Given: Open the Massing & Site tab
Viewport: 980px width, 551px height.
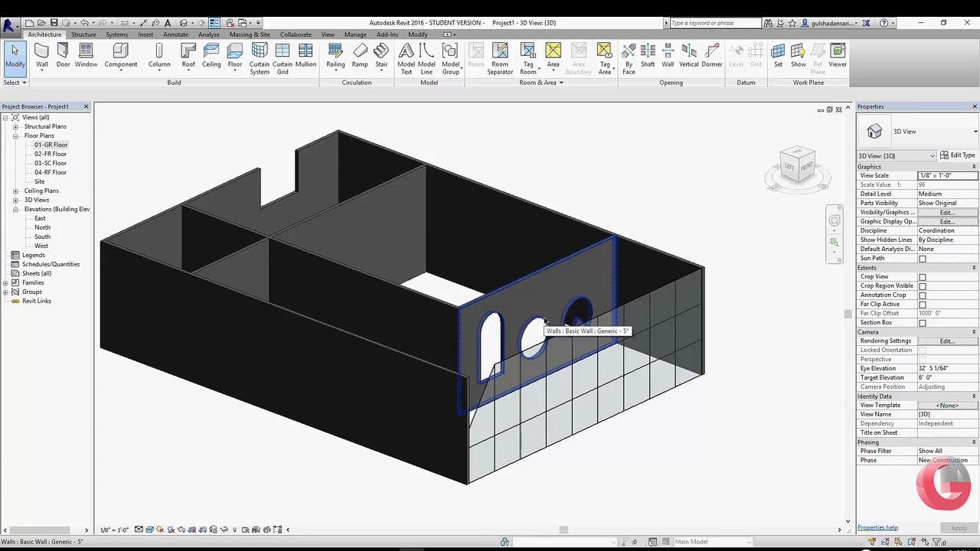Looking at the screenshot, I should [x=250, y=34].
